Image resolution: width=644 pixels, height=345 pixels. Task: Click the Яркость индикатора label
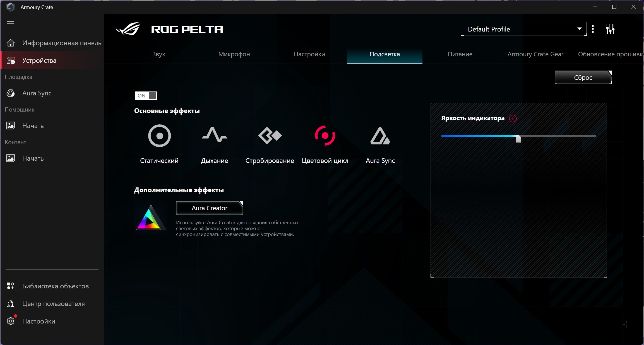coord(473,118)
